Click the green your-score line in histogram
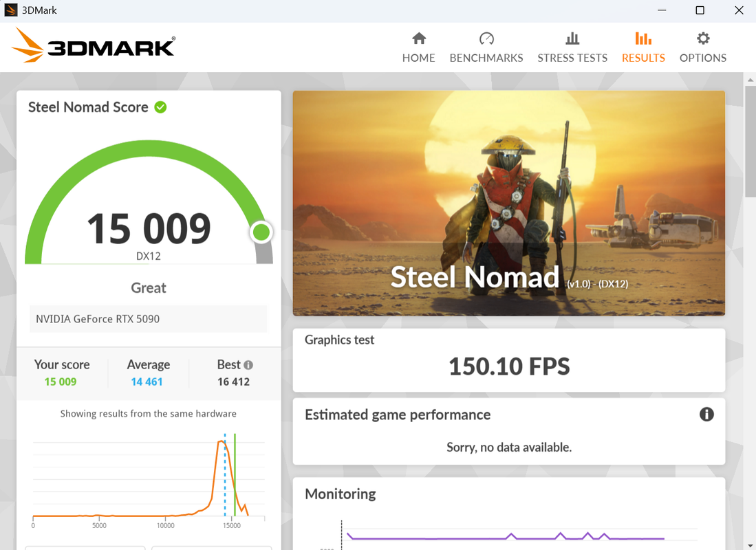 coord(235,475)
